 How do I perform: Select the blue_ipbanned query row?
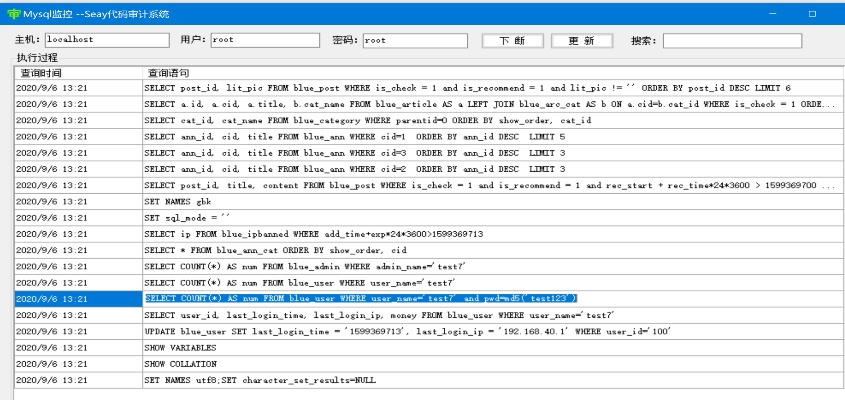tap(430, 234)
